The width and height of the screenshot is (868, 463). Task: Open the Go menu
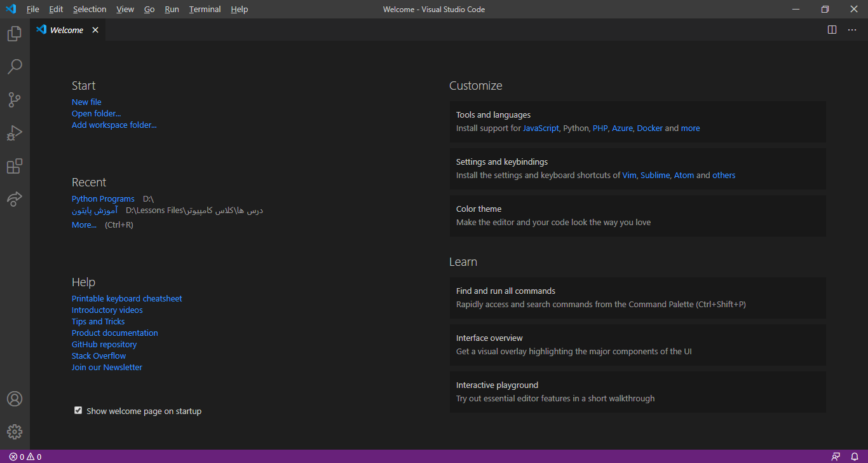(149, 9)
